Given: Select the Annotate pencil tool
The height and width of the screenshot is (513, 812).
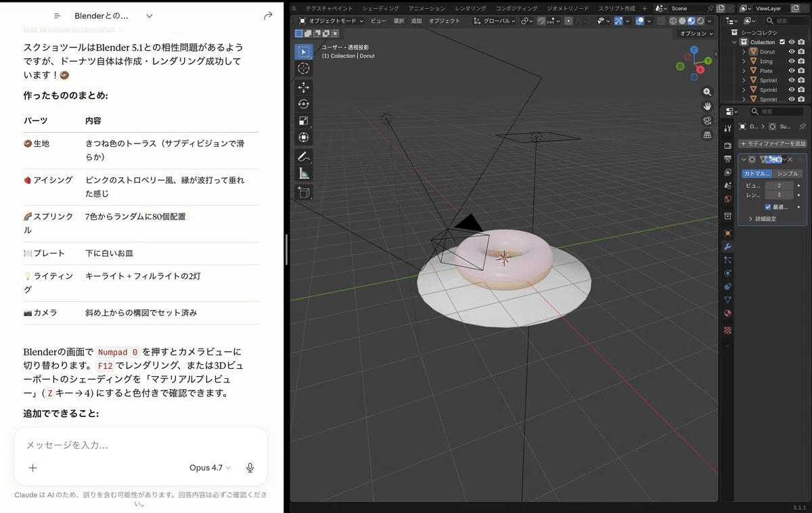Looking at the screenshot, I should (x=304, y=157).
